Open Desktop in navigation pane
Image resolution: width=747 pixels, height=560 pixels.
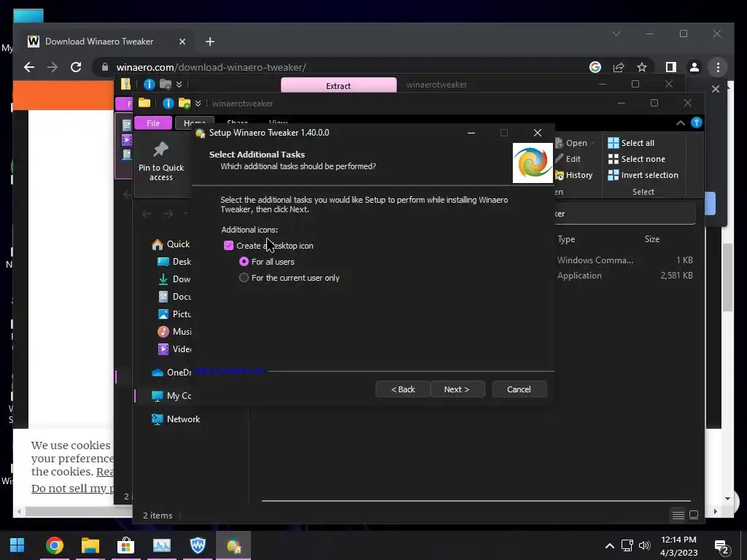pos(174,262)
